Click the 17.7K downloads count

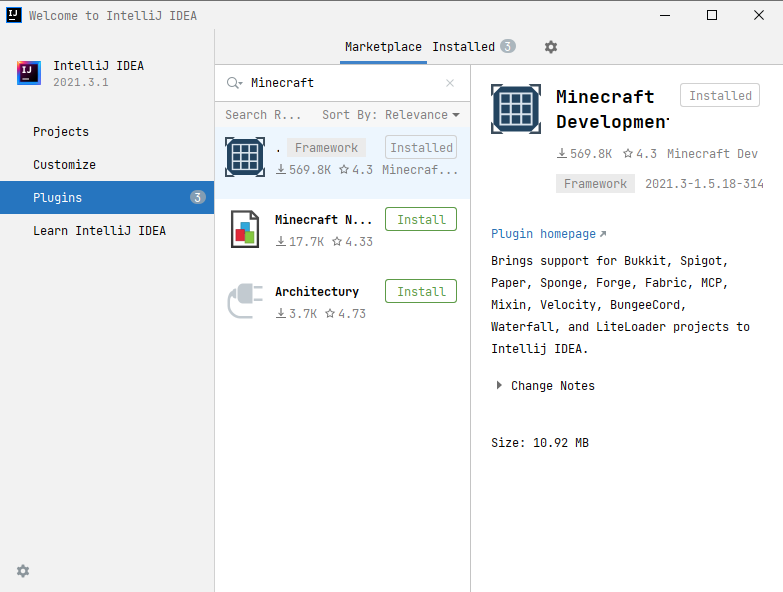click(300, 242)
